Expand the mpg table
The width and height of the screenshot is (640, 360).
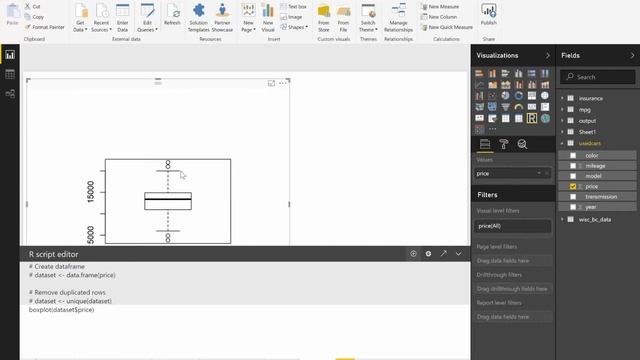point(562,110)
